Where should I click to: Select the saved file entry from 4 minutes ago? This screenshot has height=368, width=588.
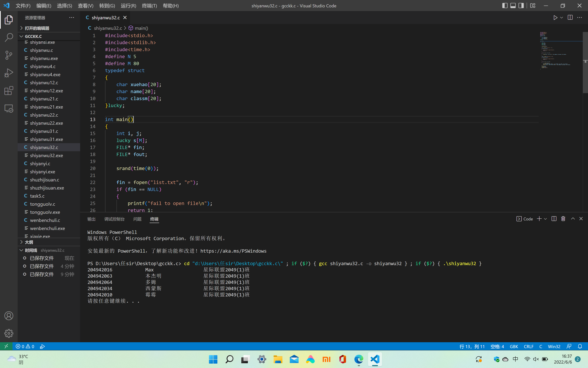(x=49, y=266)
